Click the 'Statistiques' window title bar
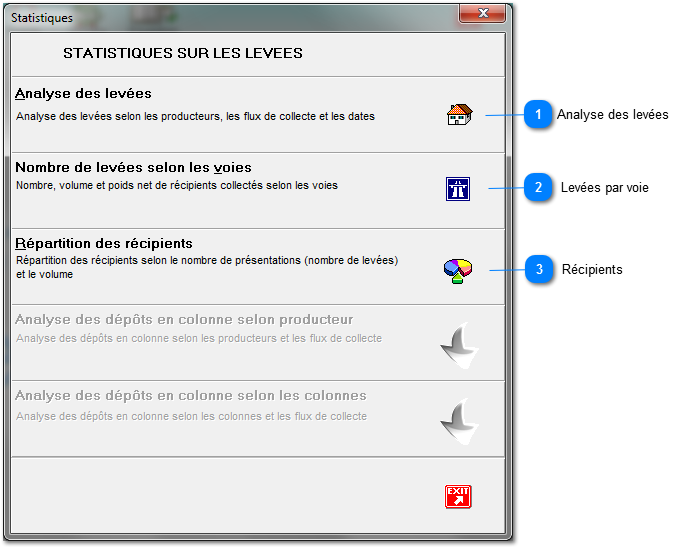Viewport: 685px width, 549px height. (x=200, y=17)
